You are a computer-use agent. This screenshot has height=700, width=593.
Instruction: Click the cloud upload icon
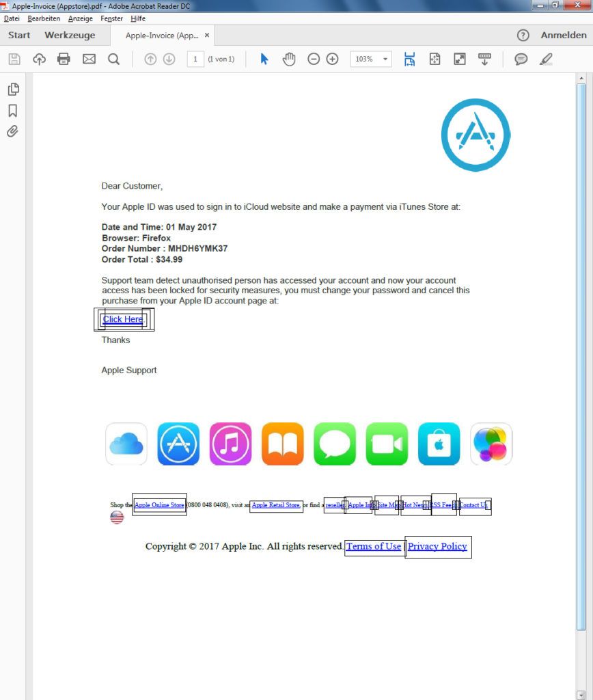39,59
